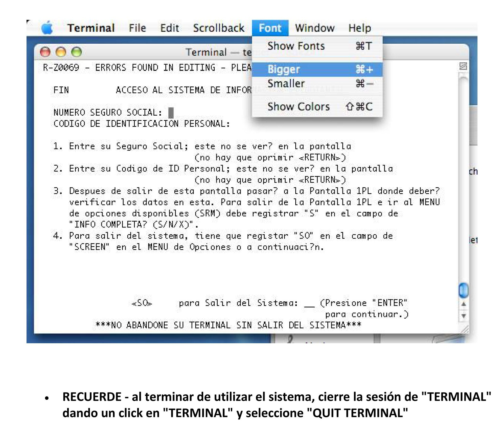504x434 pixels.
Task: Zoom Terminal window with green button
Action: click(x=76, y=52)
